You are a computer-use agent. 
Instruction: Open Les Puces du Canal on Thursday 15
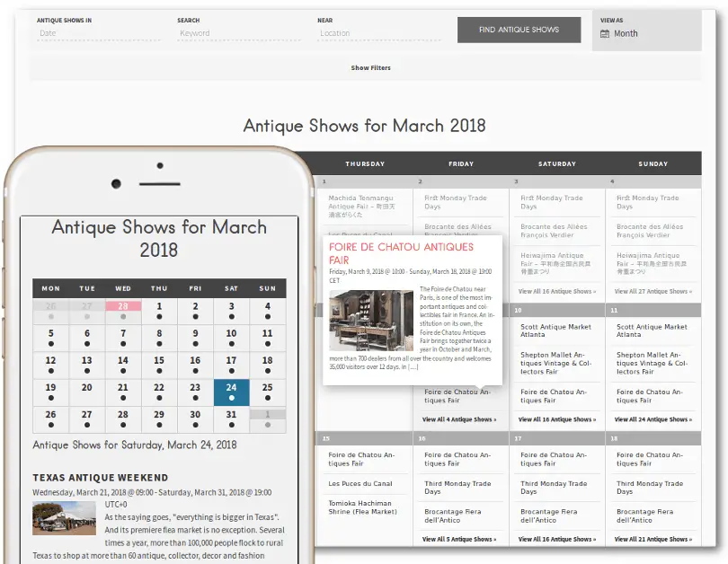pyautogui.click(x=360, y=484)
